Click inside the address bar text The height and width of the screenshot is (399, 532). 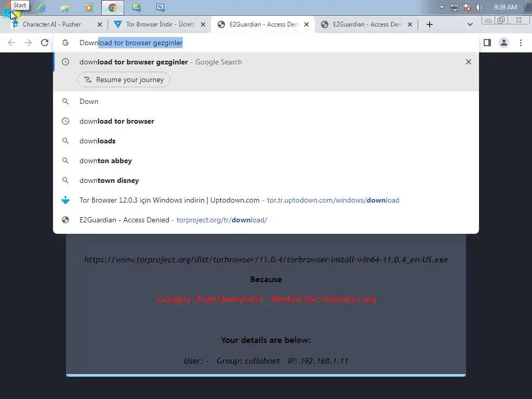(131, 43)
